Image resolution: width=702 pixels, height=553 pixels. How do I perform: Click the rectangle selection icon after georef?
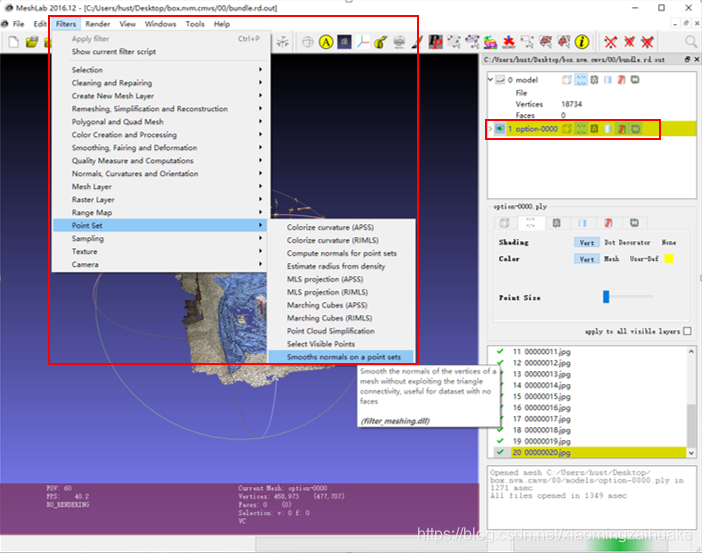tap(527, 42)
